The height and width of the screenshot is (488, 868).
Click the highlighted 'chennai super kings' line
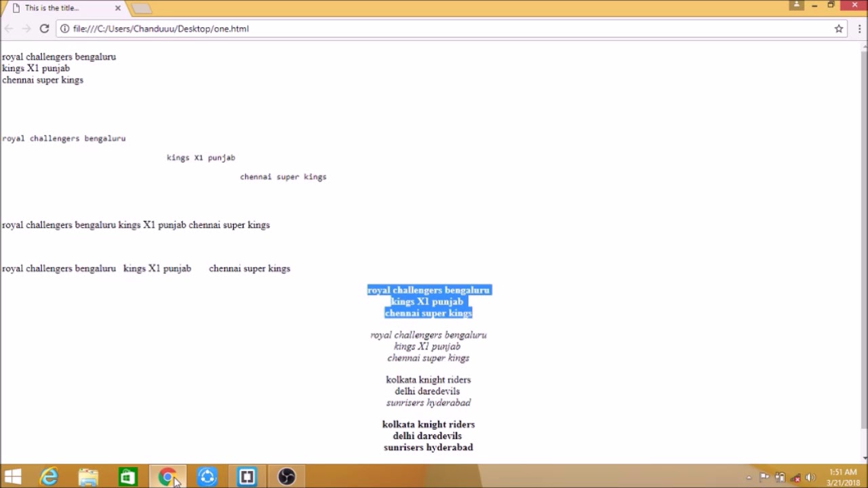click(x=429, y=313)
